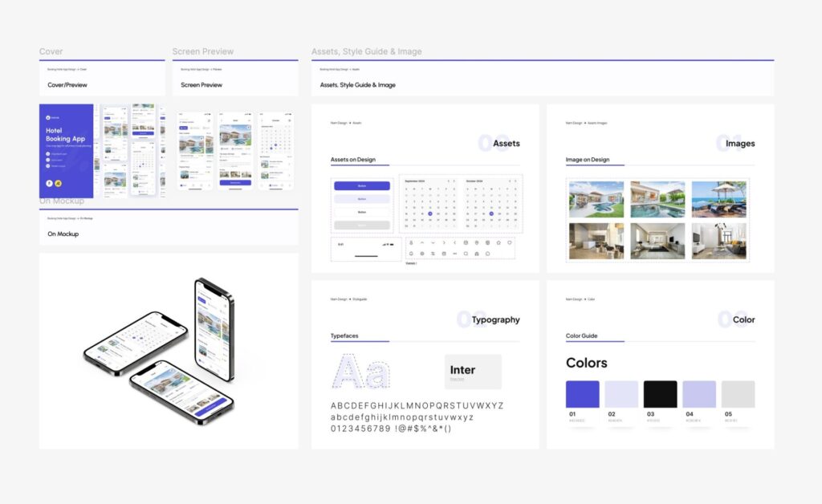Select the disabled gray Button asset
Viewport: 822px width, 504px height.
(x=361, y=226)
